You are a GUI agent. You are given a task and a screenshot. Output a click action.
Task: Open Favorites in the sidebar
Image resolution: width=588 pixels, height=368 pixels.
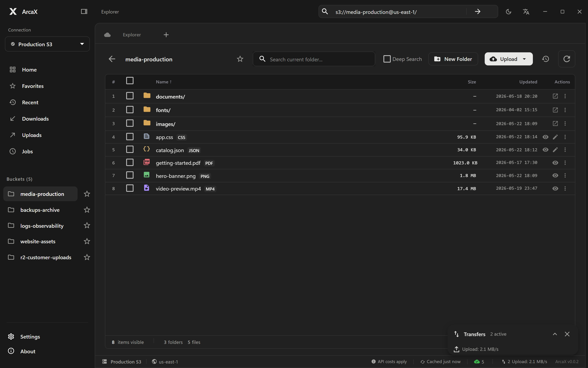32,86
